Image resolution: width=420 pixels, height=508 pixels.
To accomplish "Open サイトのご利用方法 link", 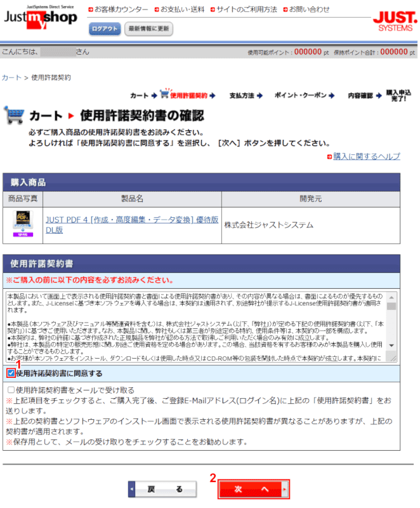I will point(247,10).
